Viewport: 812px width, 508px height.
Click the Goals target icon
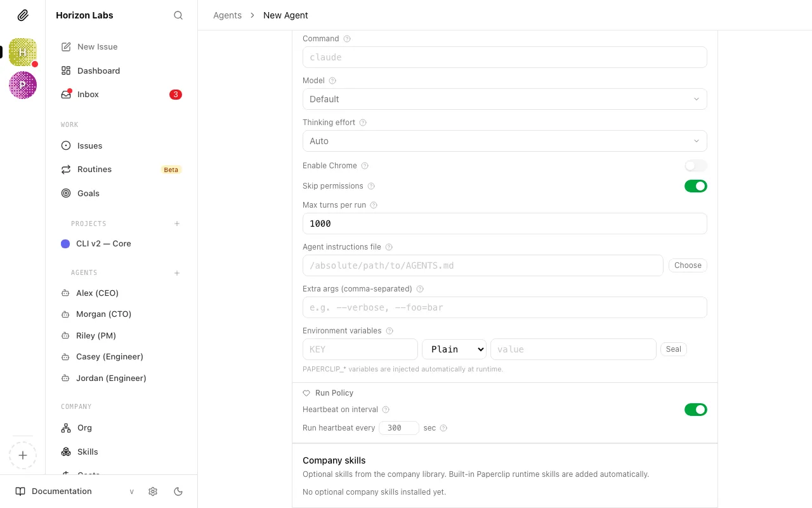(x=66, y=193)
